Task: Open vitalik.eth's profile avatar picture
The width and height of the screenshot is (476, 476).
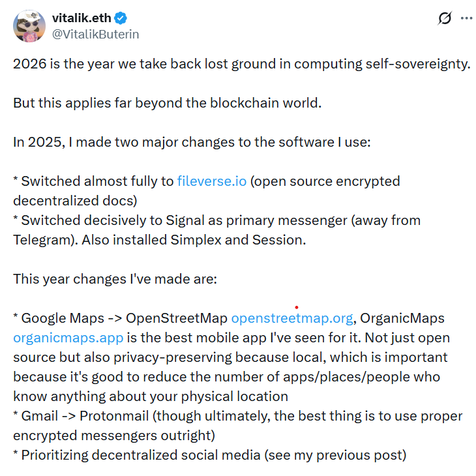Action: 27,25
